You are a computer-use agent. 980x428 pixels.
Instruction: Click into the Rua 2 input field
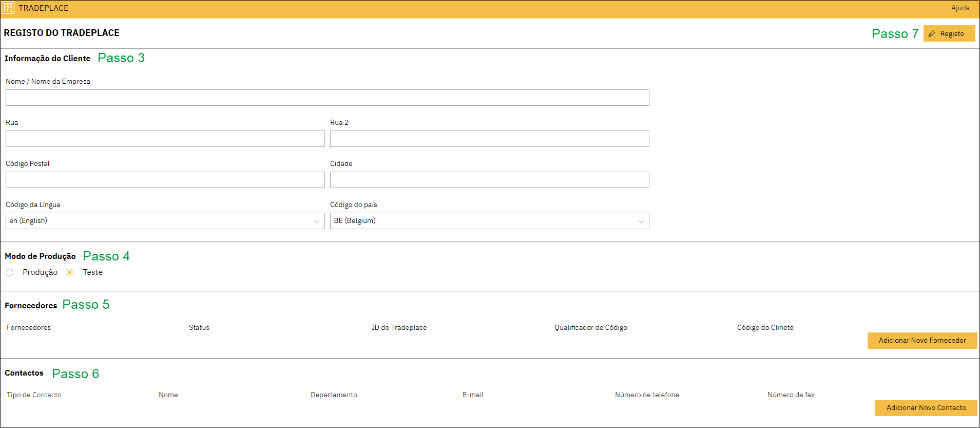490,139
